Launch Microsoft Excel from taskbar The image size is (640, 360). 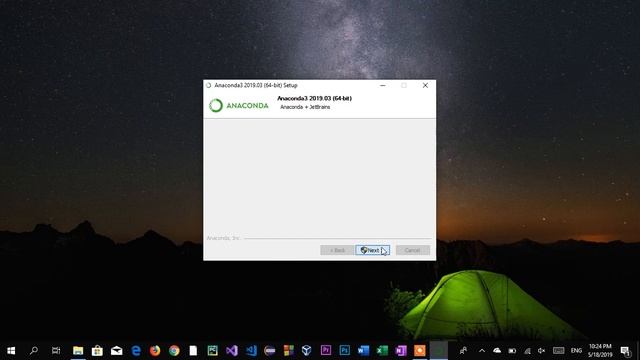382,350
